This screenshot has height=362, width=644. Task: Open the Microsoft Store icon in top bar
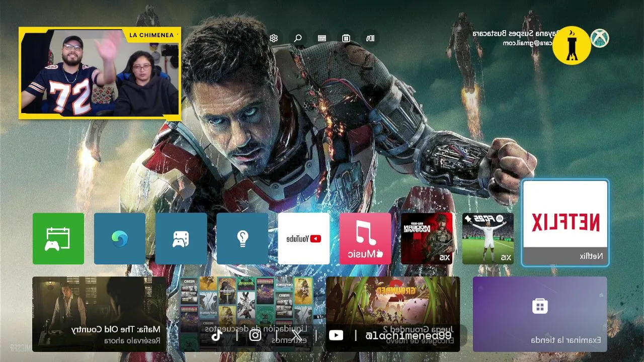346,38
